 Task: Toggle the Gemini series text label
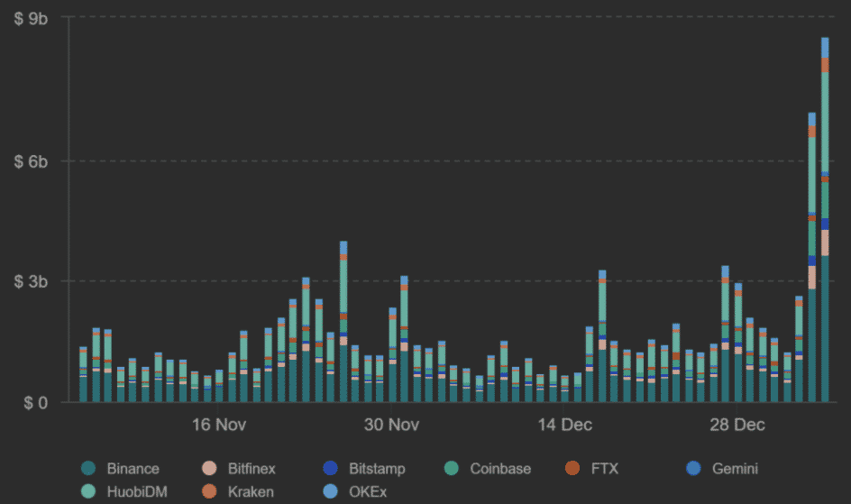click(735, 468)
